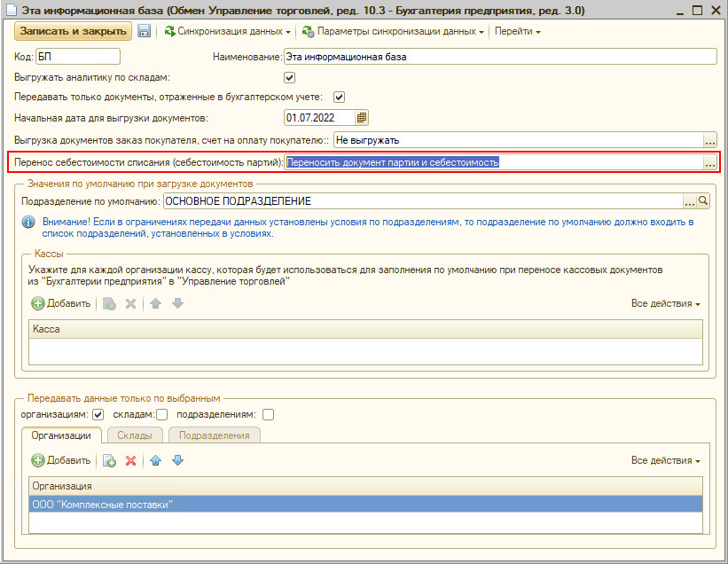Click the start date field 01.07.2022
728x564 pixels.
pos(319,118)
